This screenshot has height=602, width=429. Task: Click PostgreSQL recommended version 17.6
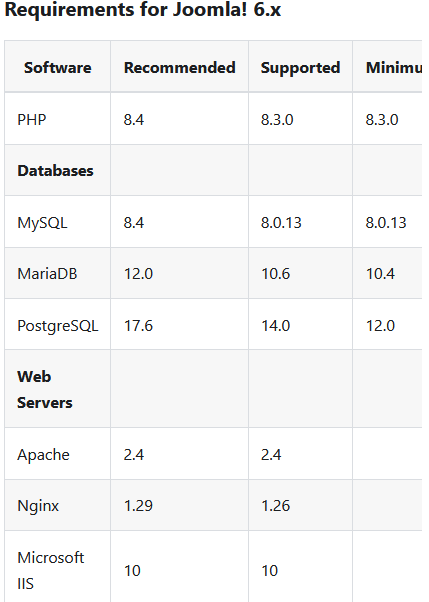[x=138, y=326]
